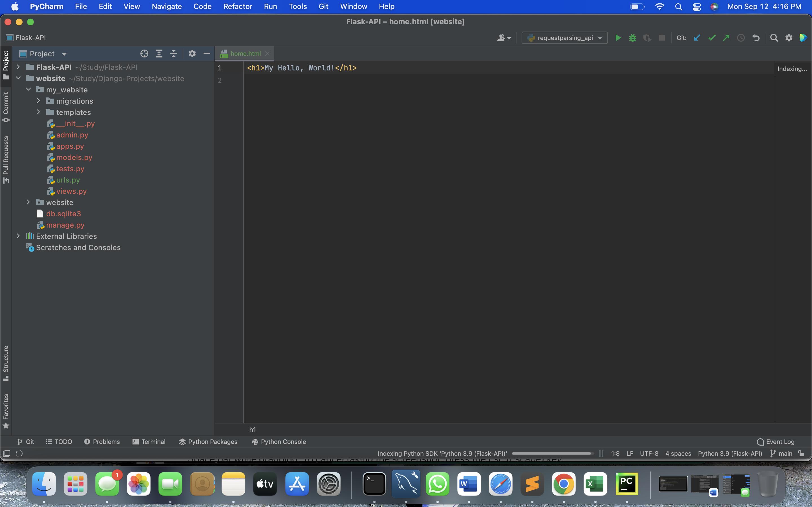Image resolution: width=812 pixels, height=507 pixels.
Task: Toggle the Commit side panel
Action: 6,107
